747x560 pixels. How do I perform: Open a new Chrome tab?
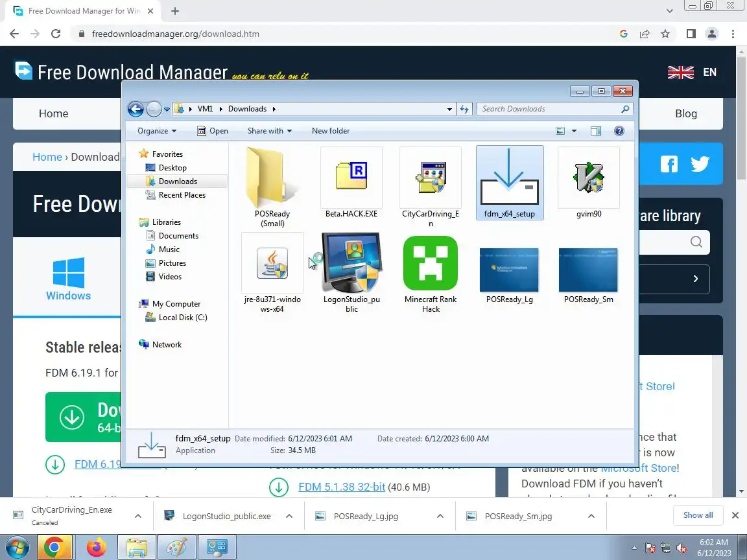(175, 11)
